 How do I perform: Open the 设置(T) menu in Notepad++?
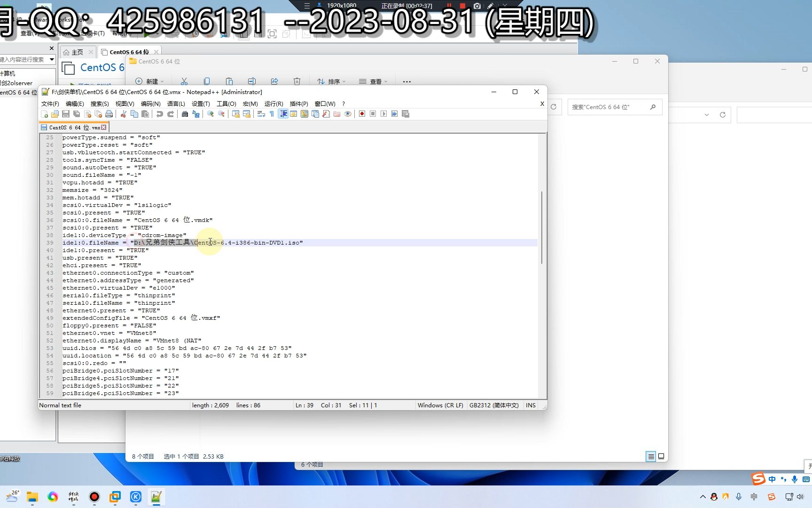click(201, 104)
